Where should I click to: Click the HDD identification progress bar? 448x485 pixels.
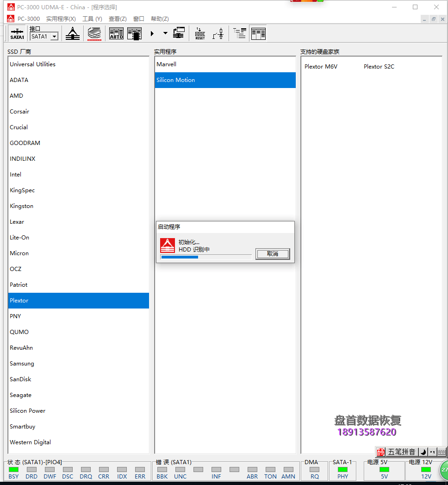tap(206, 257)
